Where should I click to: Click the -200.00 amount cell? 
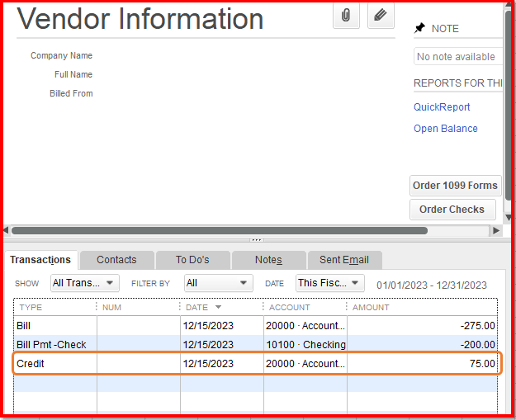pos(422,344)
